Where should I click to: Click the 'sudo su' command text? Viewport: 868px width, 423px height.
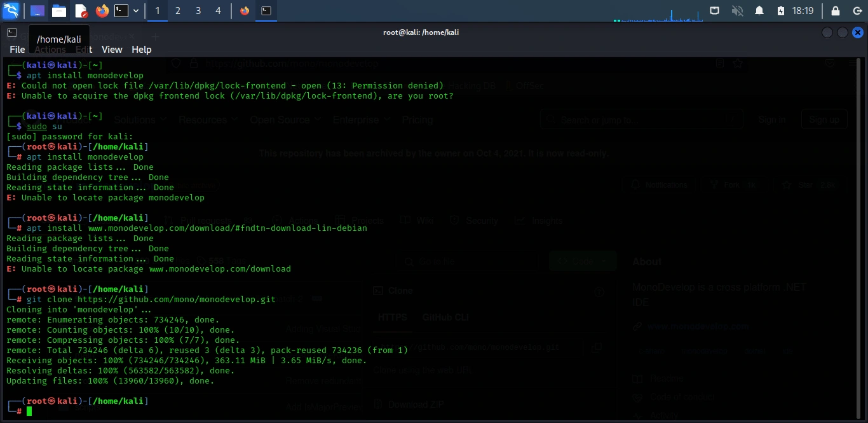click(x=44, y=127)
